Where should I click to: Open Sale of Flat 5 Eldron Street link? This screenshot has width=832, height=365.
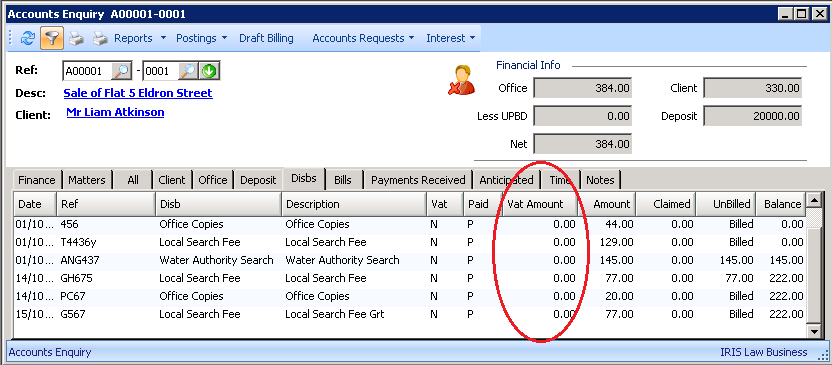coord(138,93)
